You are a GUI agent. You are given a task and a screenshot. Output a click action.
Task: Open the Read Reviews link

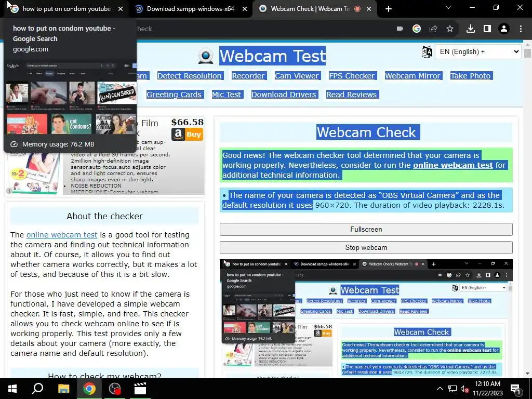coord(352,95)
